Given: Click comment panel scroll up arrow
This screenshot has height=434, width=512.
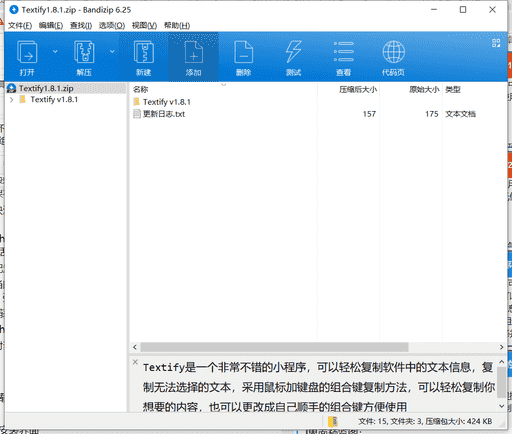Looking at the screenshot, I should point(501,362).
